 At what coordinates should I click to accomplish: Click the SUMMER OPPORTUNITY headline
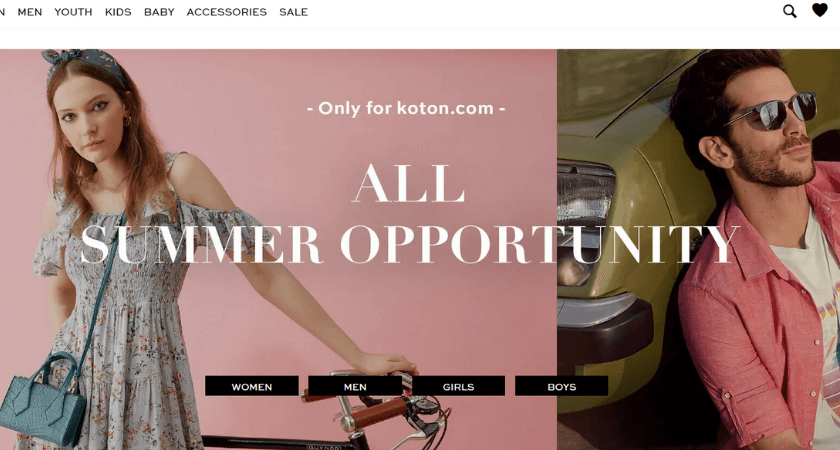pos(410,244)
